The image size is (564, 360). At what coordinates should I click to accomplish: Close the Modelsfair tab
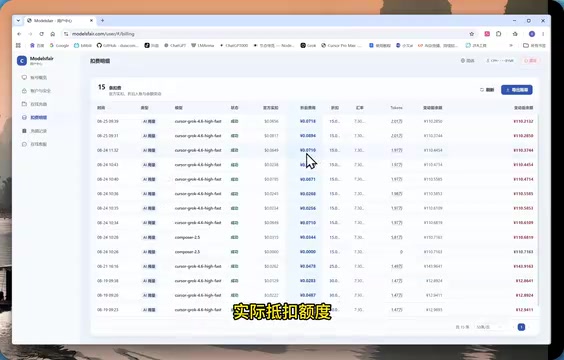tap(91, 20)
